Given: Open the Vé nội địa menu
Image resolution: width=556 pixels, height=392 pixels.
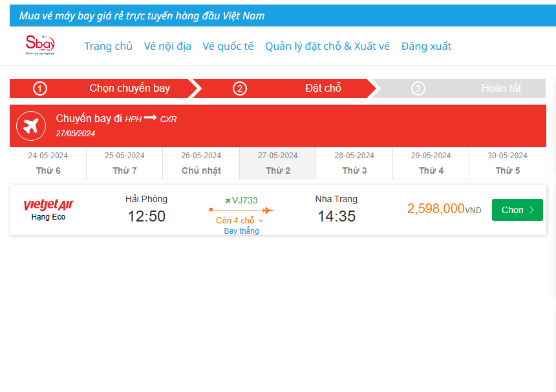Looking at the screenshot, I should coord(167,46).
